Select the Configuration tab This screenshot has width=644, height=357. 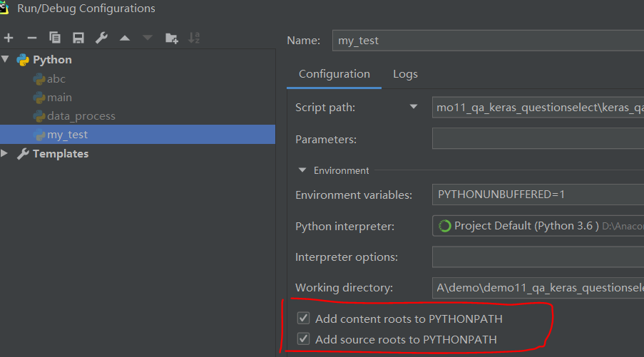(x=334, y=74)
